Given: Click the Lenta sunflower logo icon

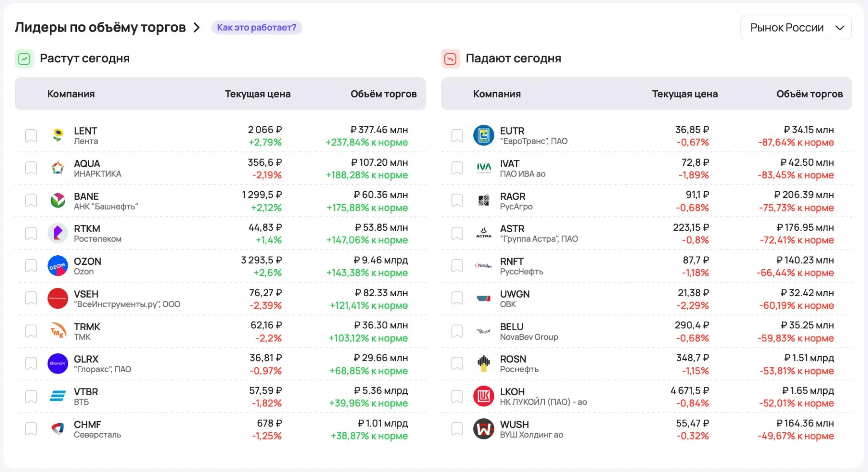Looking at the screenshot, I should [58, 135].
